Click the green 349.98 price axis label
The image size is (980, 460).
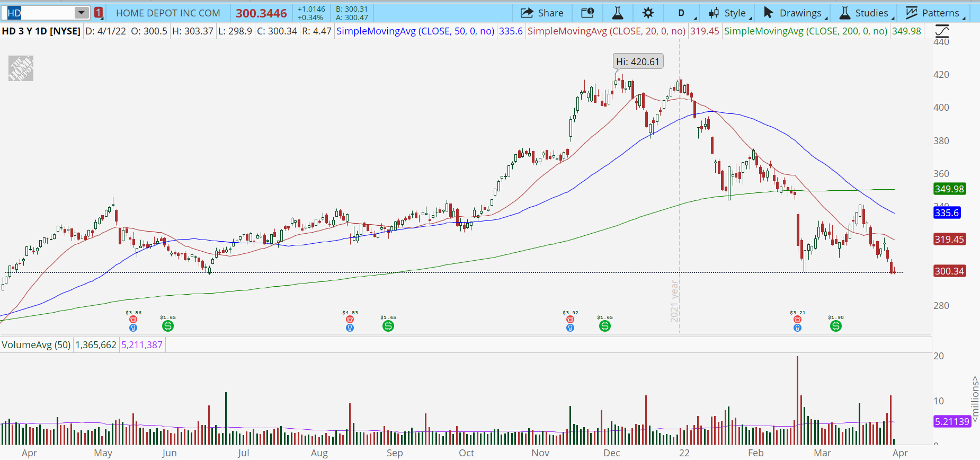coord(949,189)
